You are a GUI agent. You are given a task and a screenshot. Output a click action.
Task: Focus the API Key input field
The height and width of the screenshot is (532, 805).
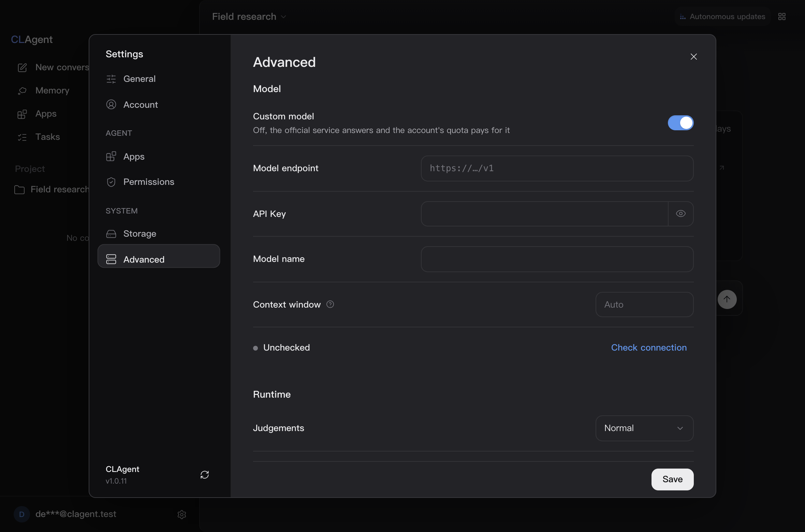(544, 214)
